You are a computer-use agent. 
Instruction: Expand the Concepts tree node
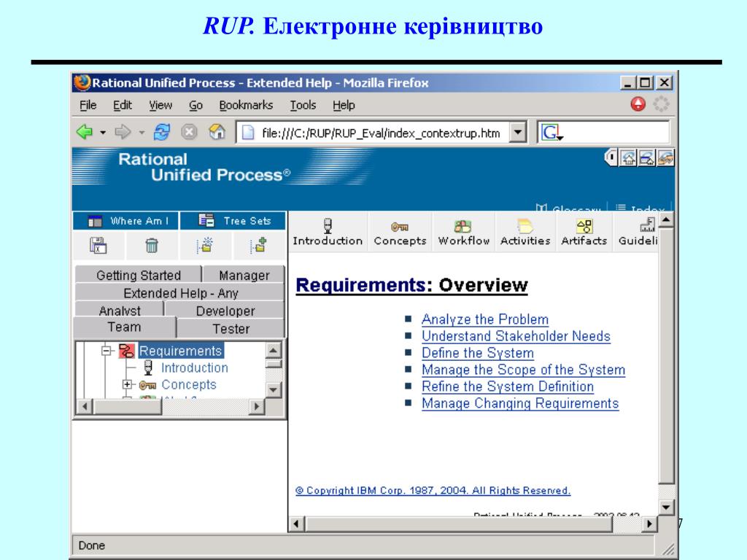point(127,384)
